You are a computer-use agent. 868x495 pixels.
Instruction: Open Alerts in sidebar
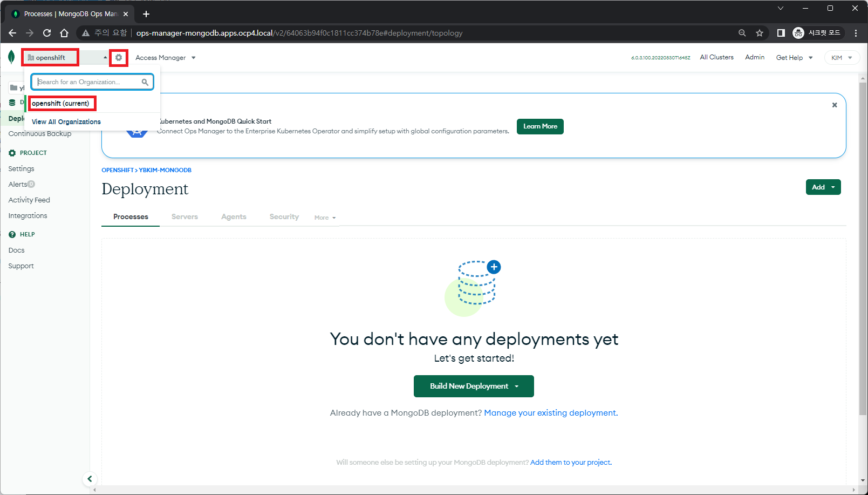(17, 185)
